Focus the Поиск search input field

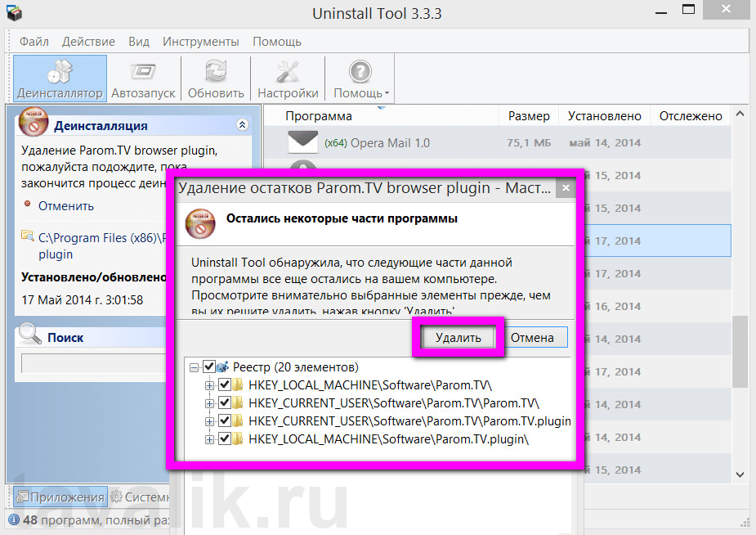click(94, 363)
